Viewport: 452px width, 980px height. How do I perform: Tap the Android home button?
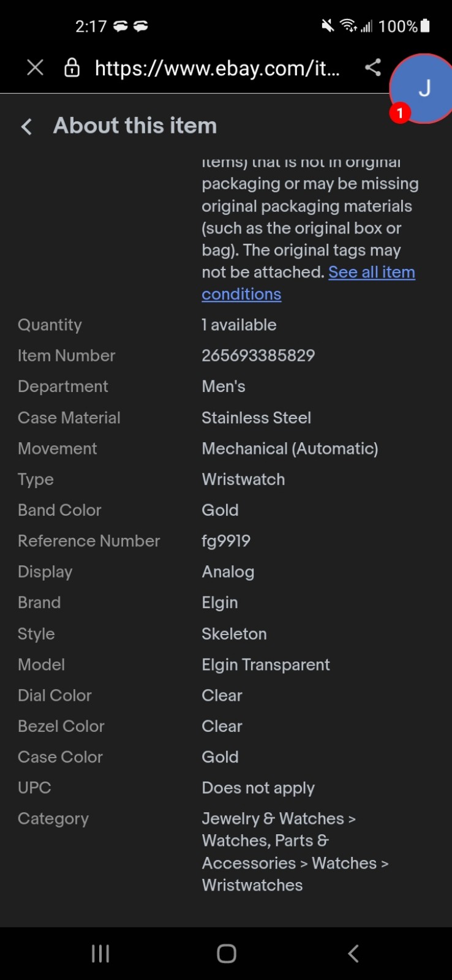(227, 954)
